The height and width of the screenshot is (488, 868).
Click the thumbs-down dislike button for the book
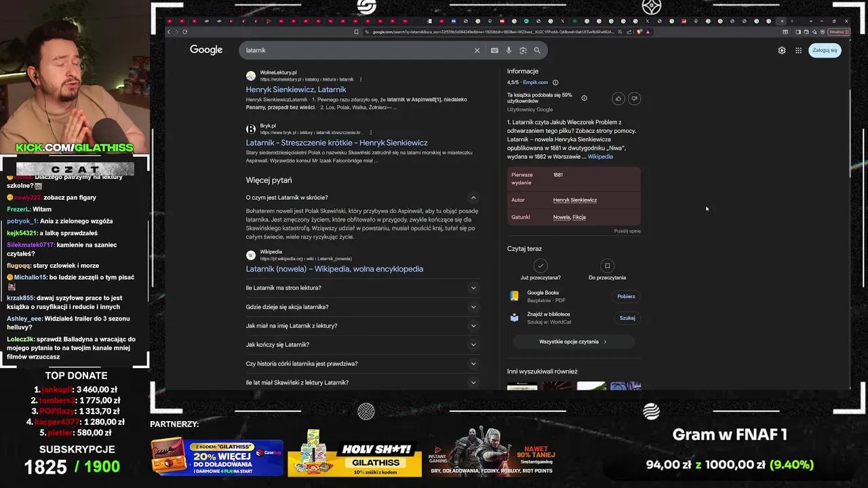[634, 98]
